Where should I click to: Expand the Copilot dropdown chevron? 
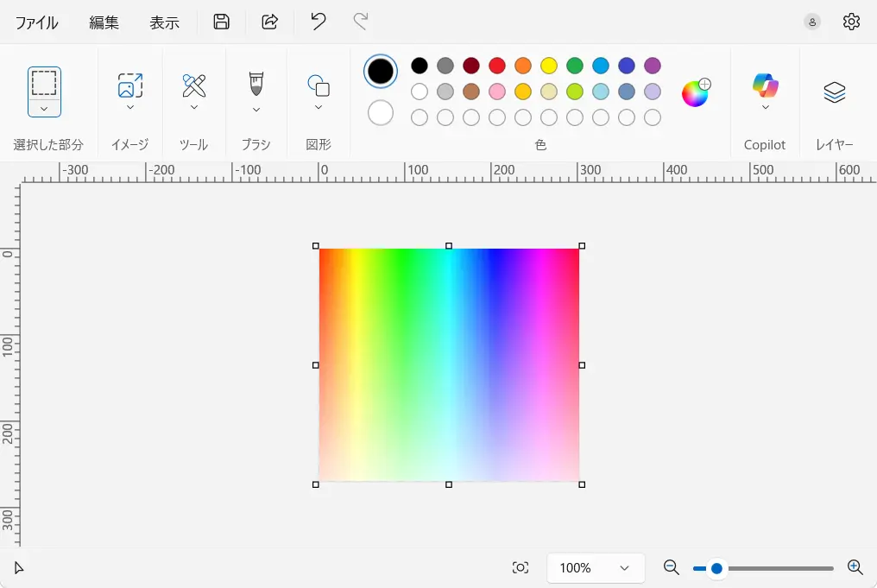[765, 107]
